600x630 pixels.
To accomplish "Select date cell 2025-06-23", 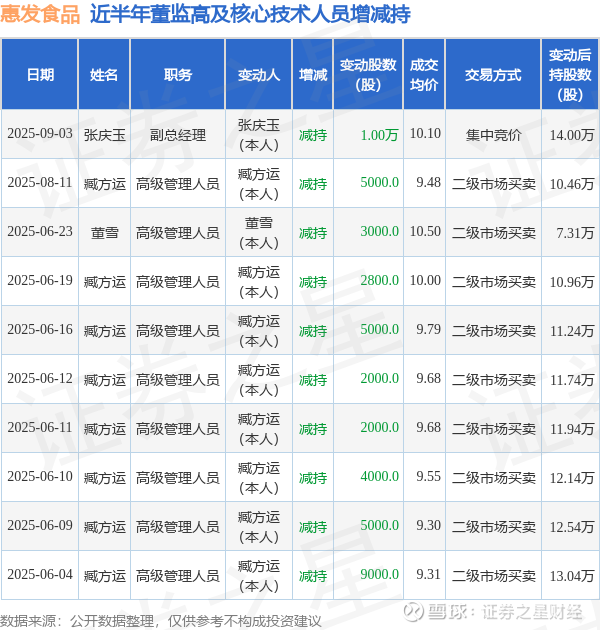I will (40, 232).
